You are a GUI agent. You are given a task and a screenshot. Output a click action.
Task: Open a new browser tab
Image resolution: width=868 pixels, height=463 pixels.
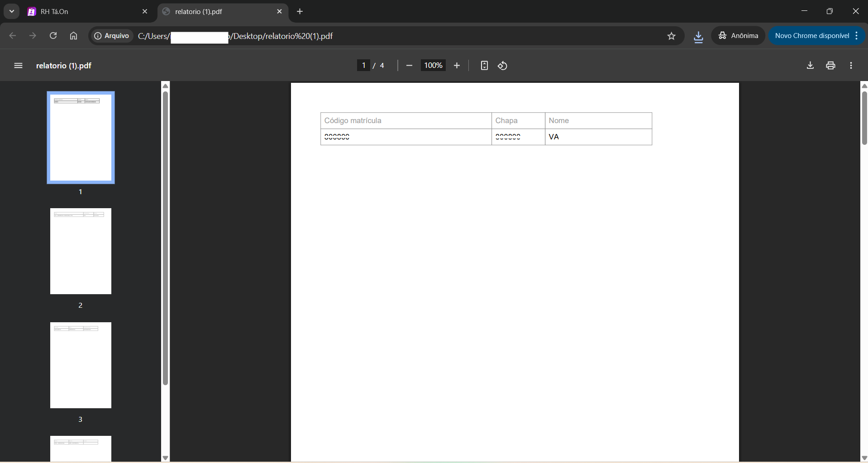(x=300, y=12)
